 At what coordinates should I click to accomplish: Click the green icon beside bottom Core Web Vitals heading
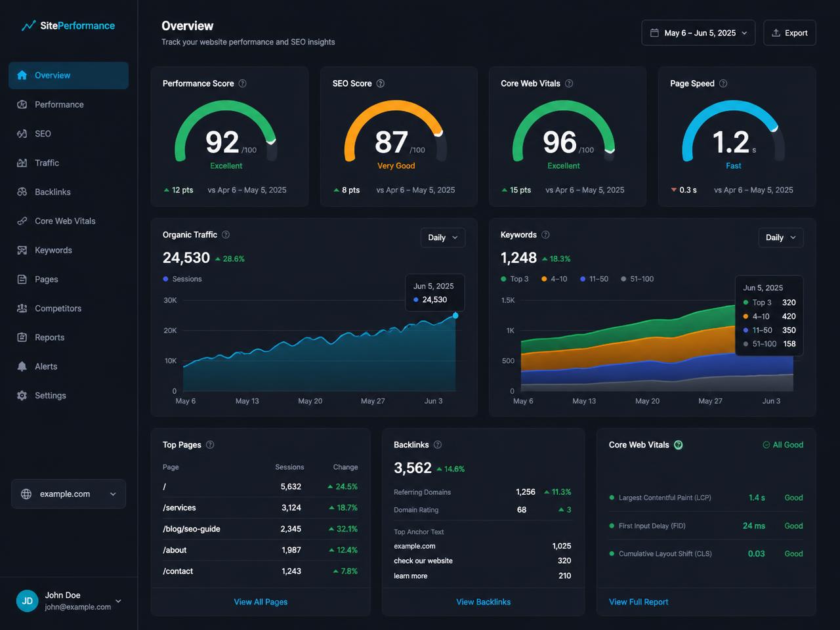click(x=679, y=444)
